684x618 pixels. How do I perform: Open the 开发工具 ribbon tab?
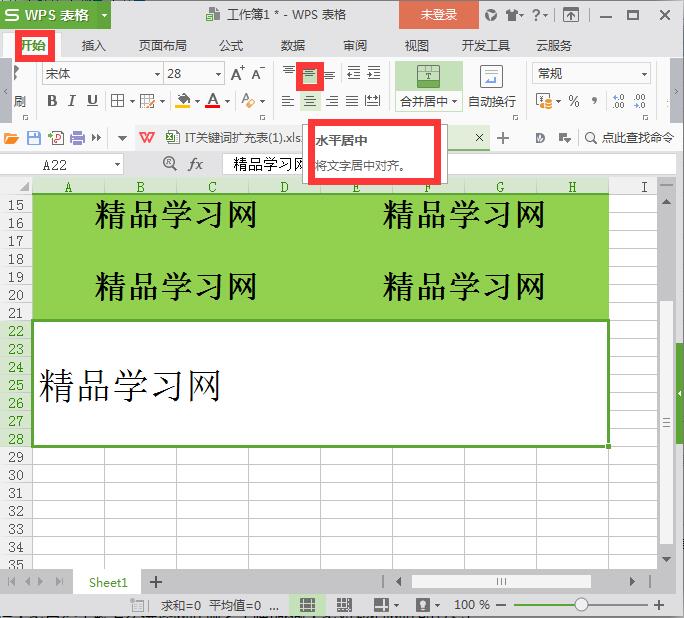tap(485, 45)
